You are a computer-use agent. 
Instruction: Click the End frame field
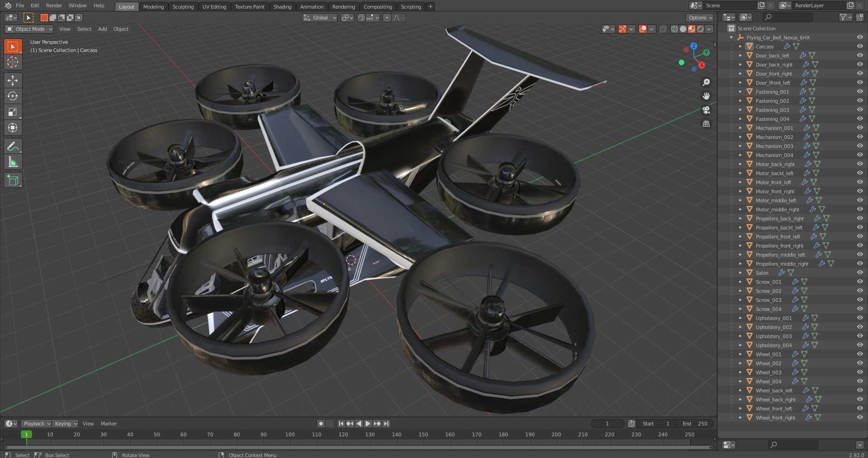(695, 424)
